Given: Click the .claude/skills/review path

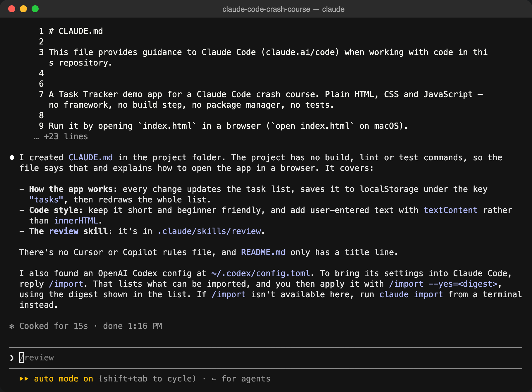Looking at the screenshot, I should tap(209, 231).
